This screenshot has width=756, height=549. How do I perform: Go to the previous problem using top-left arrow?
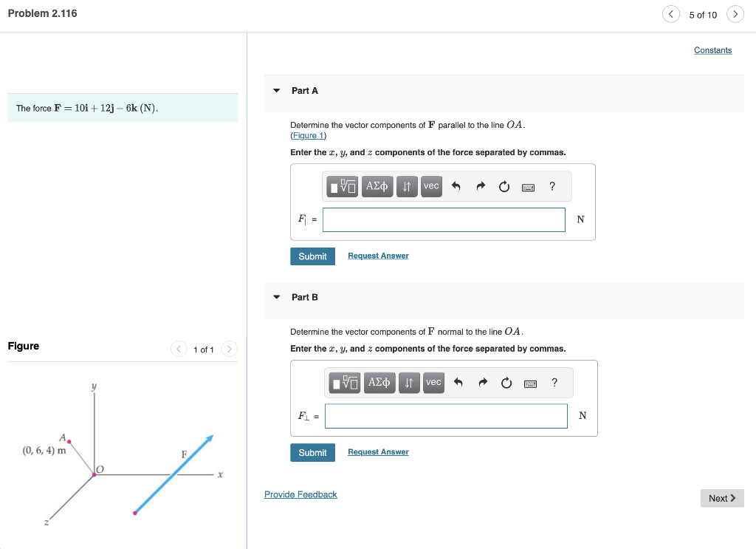[x=671, y=13]
